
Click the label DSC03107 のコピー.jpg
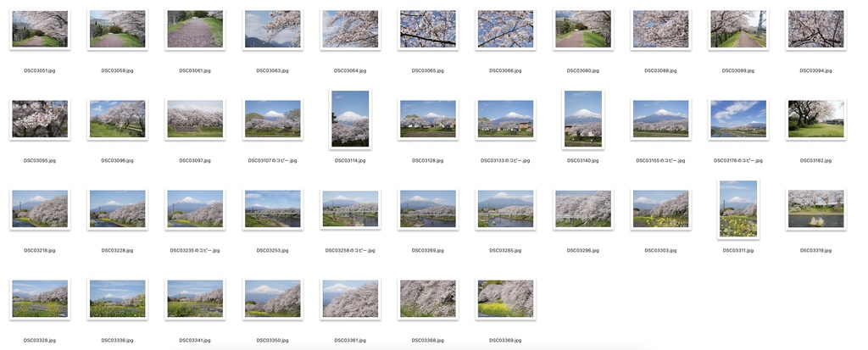tap(272, 161)
